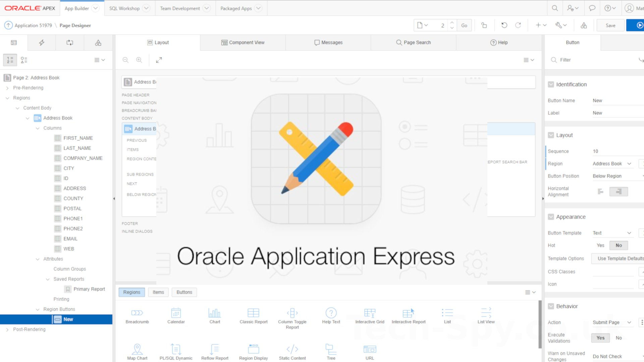
Task: Select the Chart region in gallery
Action: tap(215, 316)
